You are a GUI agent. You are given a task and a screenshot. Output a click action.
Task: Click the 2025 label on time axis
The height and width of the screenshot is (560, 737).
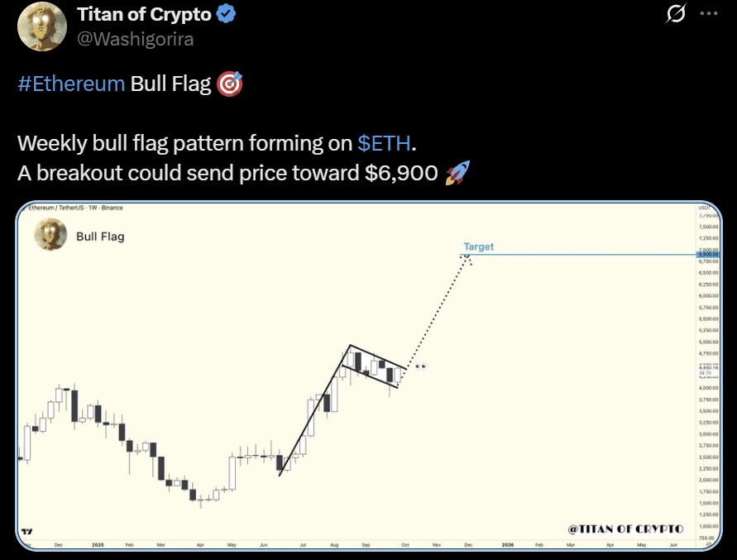tap(98, 546)
